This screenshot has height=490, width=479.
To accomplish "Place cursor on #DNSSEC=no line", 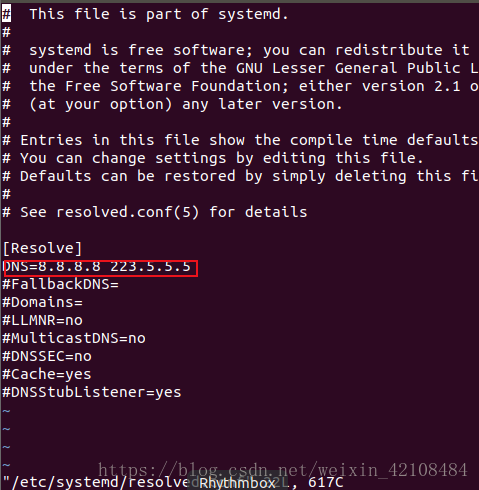I will pyautogui.click(x=47, y=356).
